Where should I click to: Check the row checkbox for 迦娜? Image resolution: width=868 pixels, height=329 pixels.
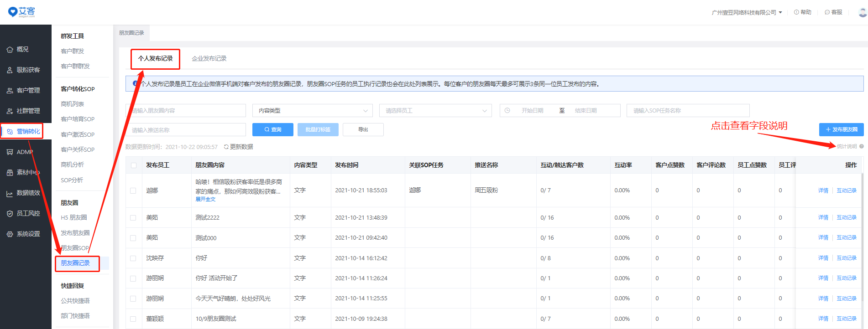133,190
